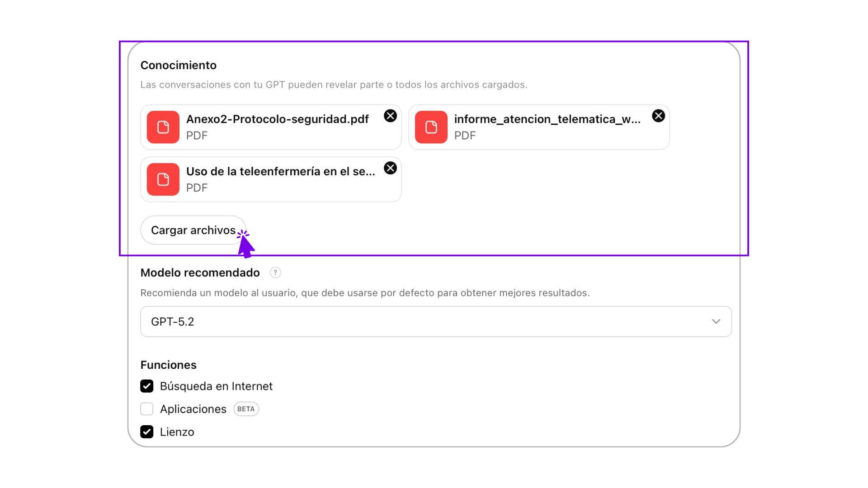Screen dimensions: 868x488
Task: Click the Lienzo option label
Action: click(177, 432)
